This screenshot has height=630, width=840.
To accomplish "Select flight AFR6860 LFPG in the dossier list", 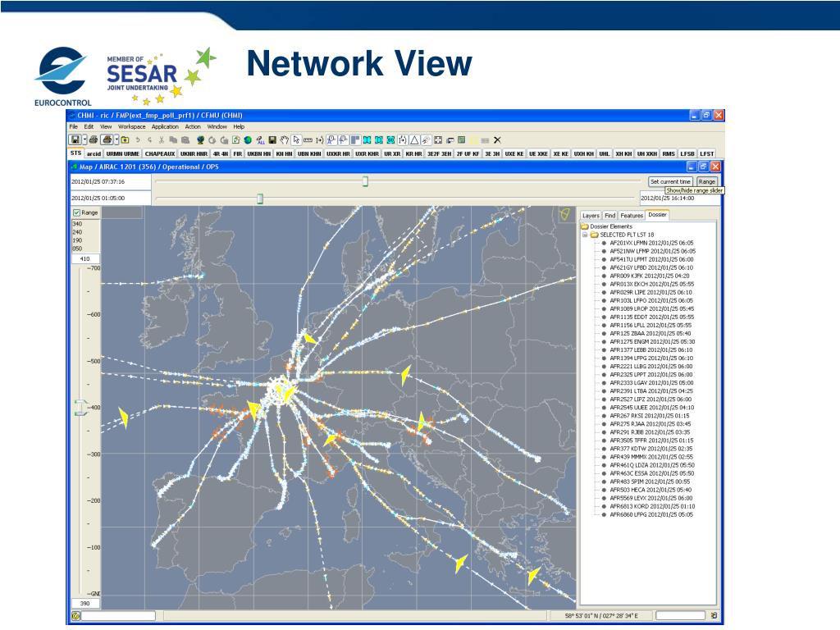I will [x=651, y=515].
